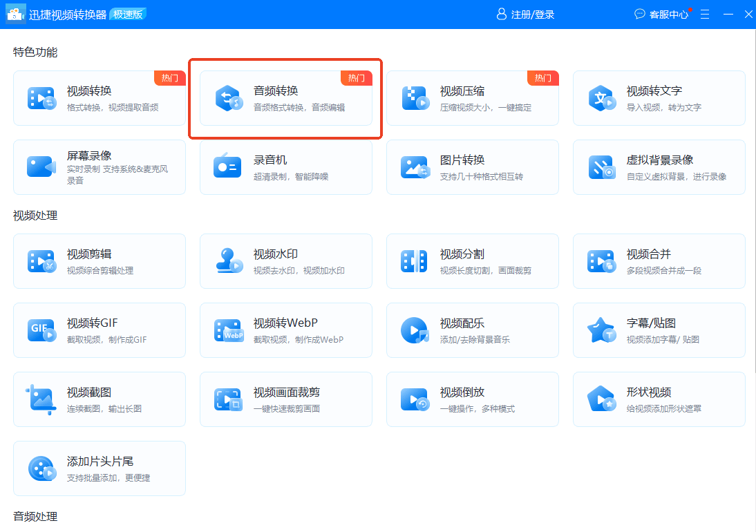Screen dimensions: 756x532
Task: Open the hamburger menu in the titlebar
Action: tap(704, 14)
